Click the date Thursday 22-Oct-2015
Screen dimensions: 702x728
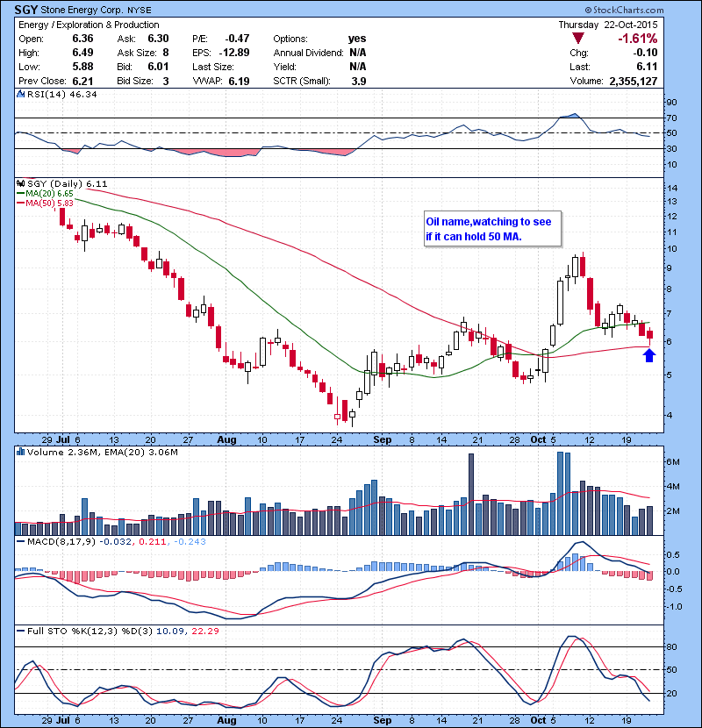(x=608, y=25)
